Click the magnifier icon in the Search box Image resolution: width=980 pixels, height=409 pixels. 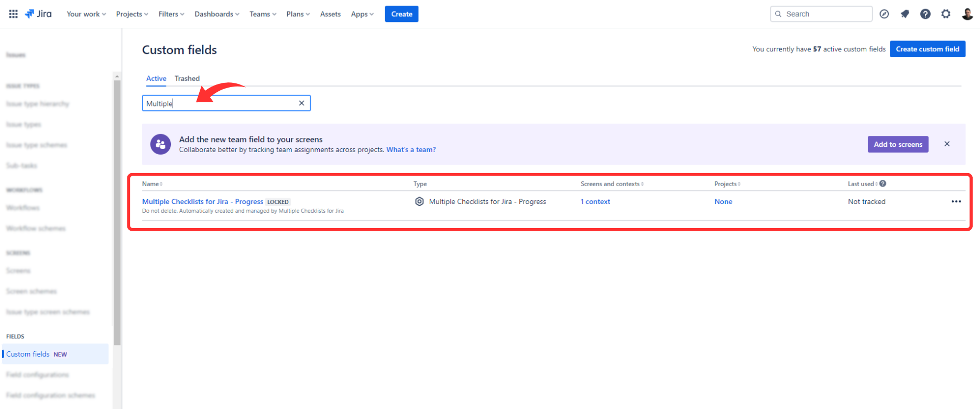[778, 14]
